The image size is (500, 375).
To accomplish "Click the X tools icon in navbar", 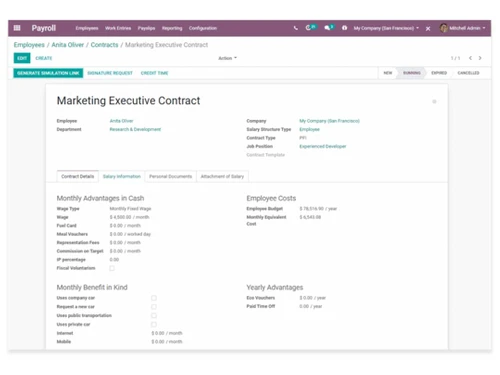I will tap(428, 28).
